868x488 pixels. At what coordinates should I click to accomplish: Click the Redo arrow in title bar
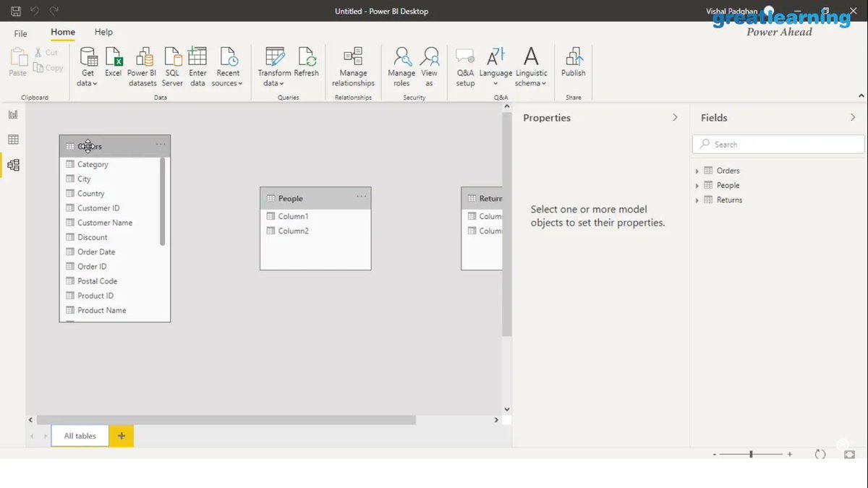(54, 12)
